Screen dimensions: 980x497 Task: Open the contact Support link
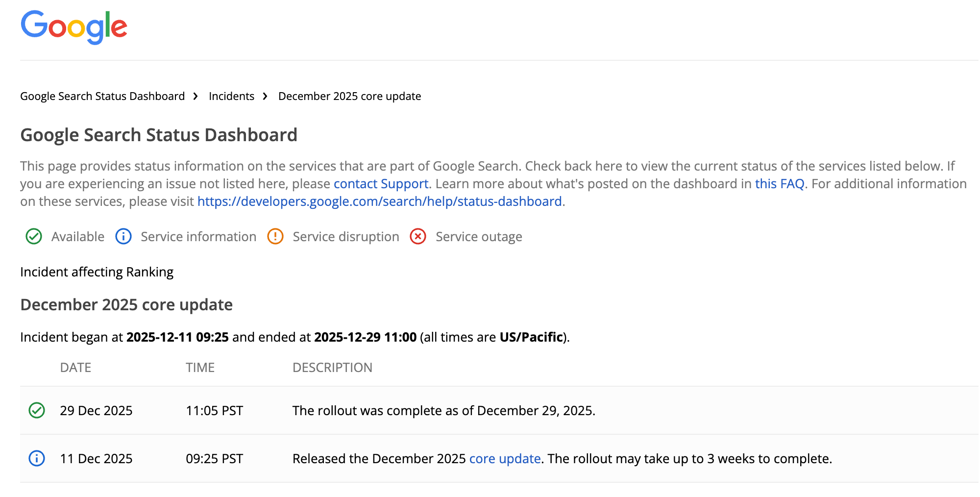[x=381, y=184]
